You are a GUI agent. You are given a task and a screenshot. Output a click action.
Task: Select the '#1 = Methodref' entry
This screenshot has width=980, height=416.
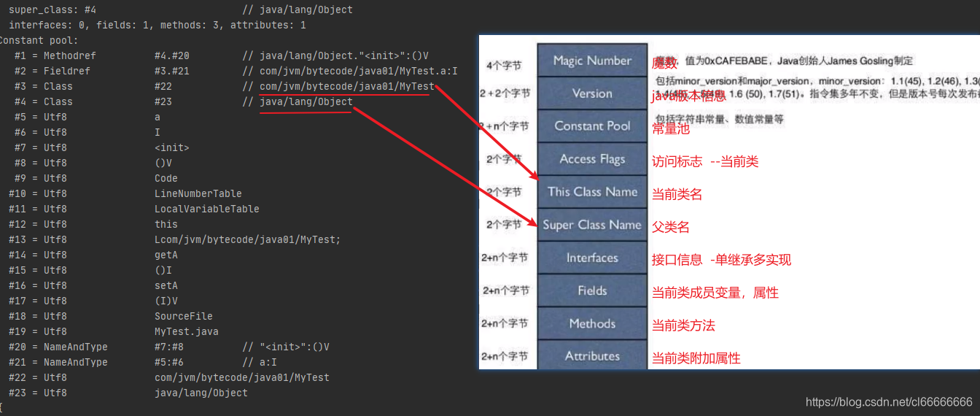pos(55,55)
